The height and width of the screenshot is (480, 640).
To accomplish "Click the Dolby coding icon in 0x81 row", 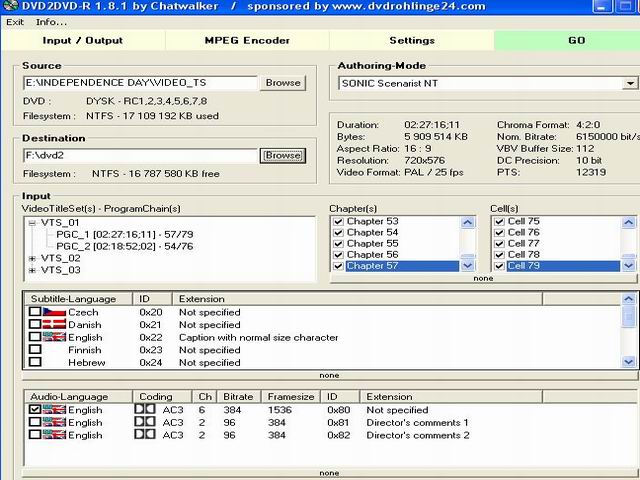I will pos(145,422).
